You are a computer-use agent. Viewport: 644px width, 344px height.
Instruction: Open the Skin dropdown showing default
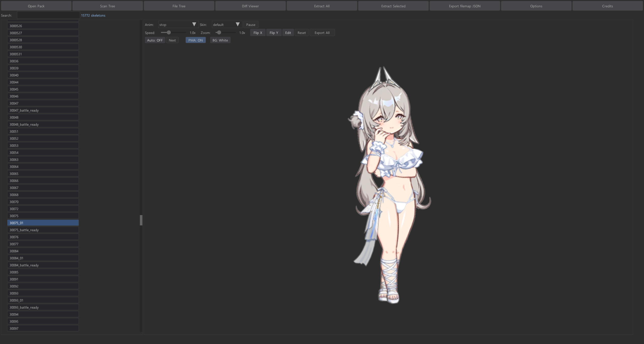[227, 25]
